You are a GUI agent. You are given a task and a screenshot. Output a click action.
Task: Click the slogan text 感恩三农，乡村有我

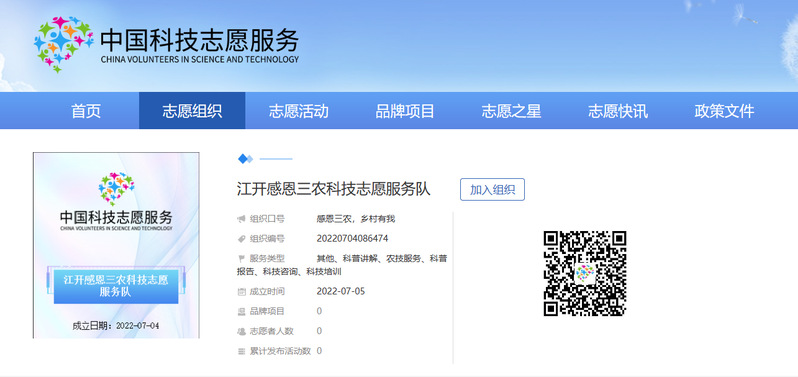tap(356, 219)
